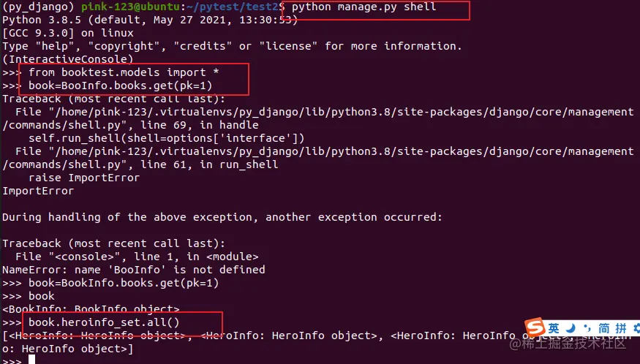This screenshot has height=364, width=640.
Task: Switch the punctuation mode icon in the IME bar
Action: point(587,328)
